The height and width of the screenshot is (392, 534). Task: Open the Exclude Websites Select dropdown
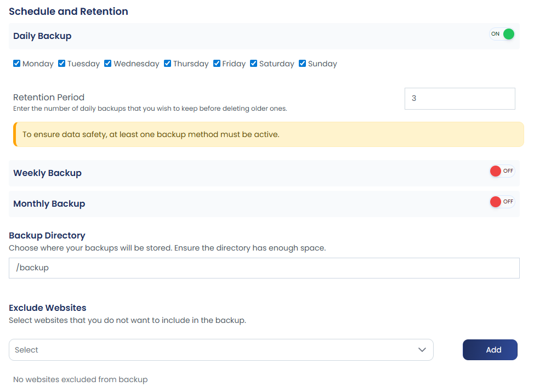coord(221,350)
